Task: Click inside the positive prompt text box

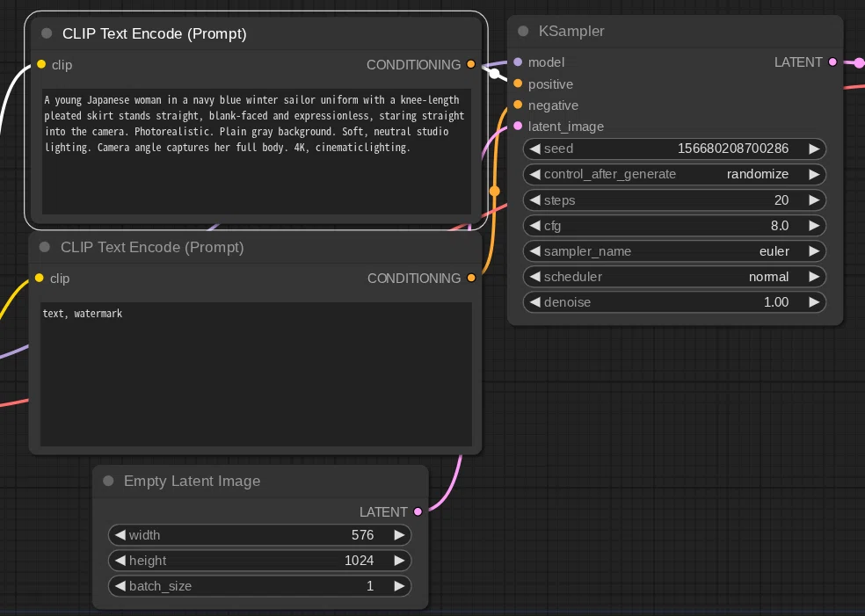Action: [x=257, y=152]
